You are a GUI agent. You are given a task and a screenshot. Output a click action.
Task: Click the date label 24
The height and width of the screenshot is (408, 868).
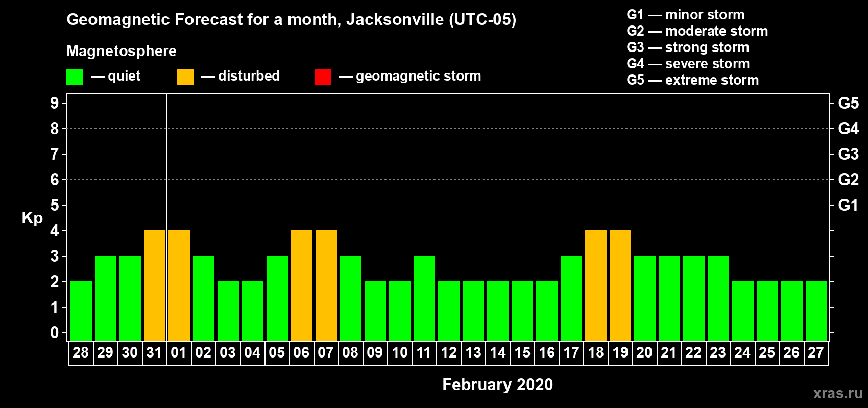(742, 352)
